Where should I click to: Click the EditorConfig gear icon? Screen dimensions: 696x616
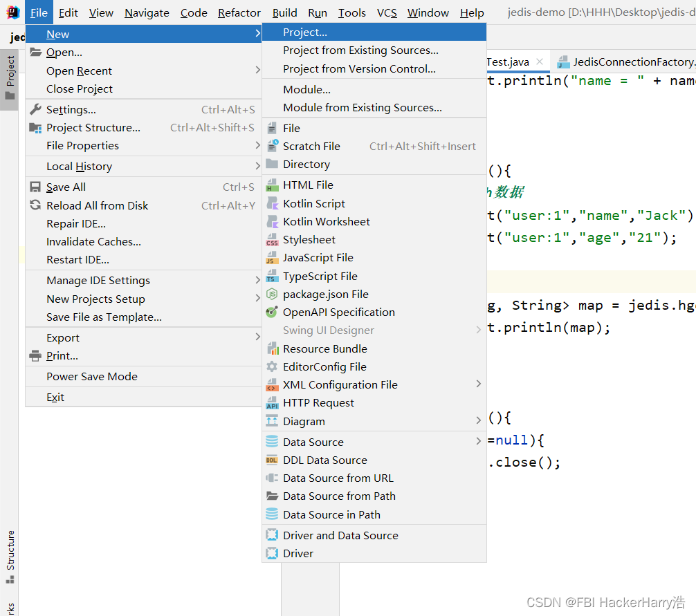click(x=272, y=366)
